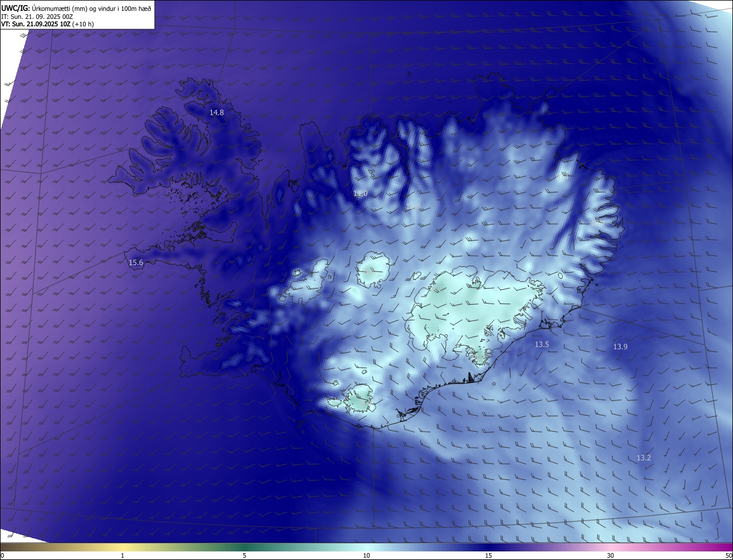Click the 13.2 value in the southeast ocean

point(644,458)
